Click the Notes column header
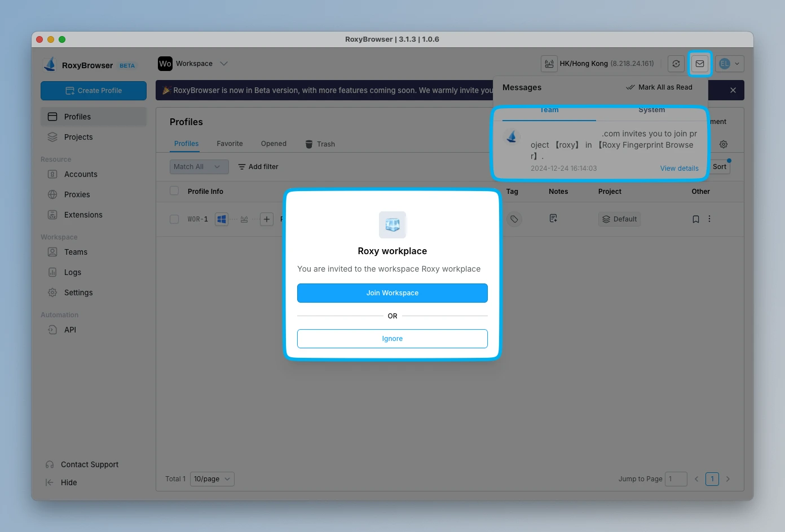Image resolution: width=785 pixels, height=532 pixels. pyautogui.click(x=558, y=192)
